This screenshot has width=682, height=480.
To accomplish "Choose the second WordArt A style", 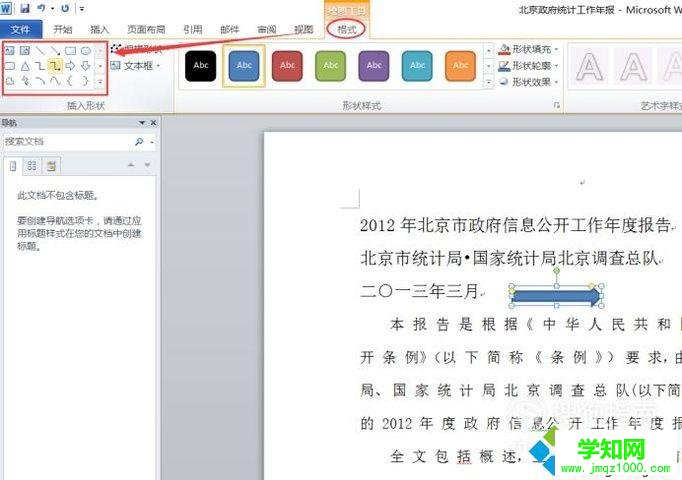I will [633, 67].
